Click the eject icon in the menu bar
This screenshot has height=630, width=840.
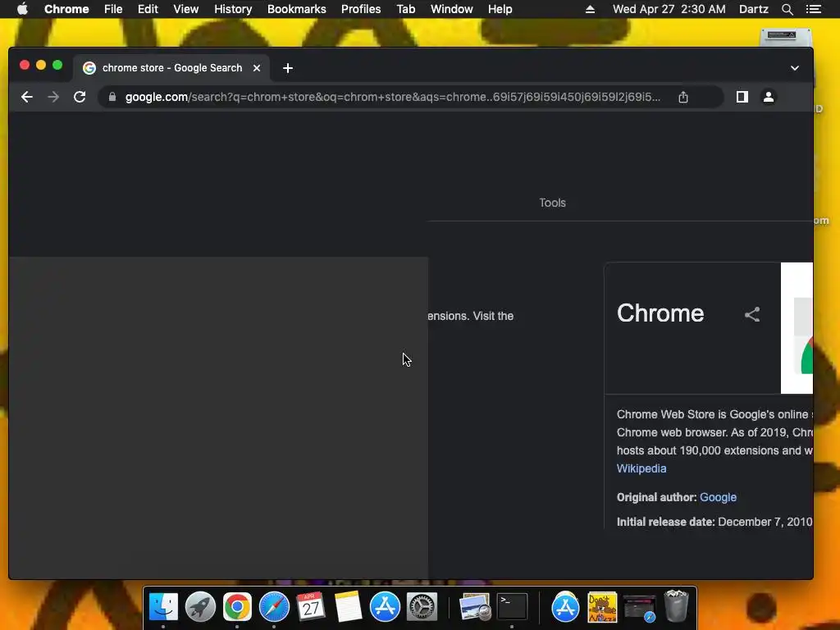pyautogui.click(x=590, y=9)
